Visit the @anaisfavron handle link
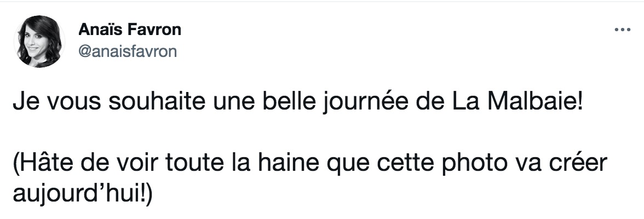The width and height of the screenshot is (644, 219). (x=127, y=51)
